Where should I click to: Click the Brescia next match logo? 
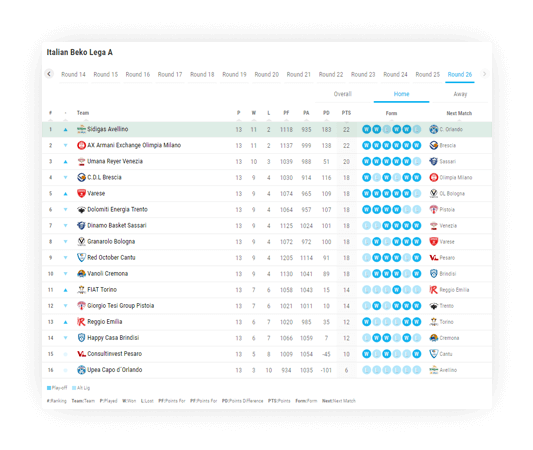(x=433, y=145)
